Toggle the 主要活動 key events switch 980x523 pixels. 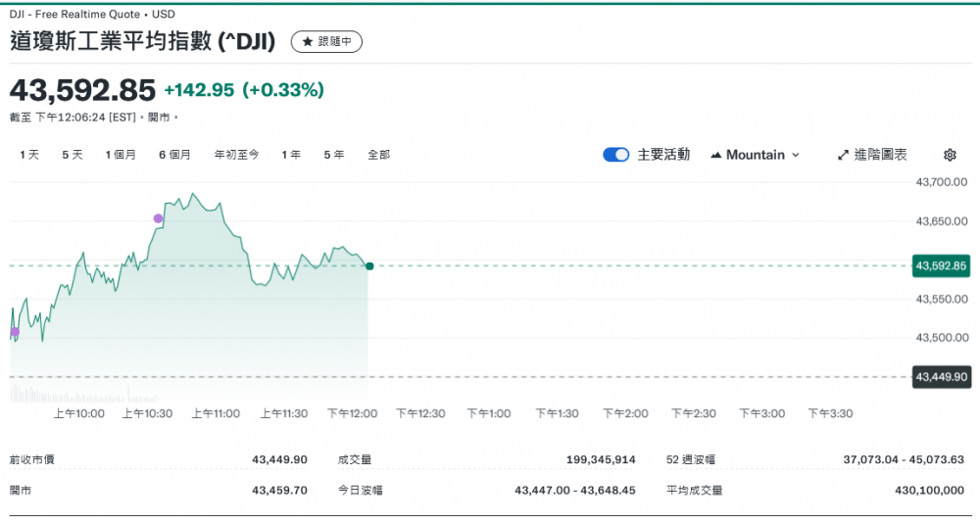pyautogui.click(x=616, y=155)
